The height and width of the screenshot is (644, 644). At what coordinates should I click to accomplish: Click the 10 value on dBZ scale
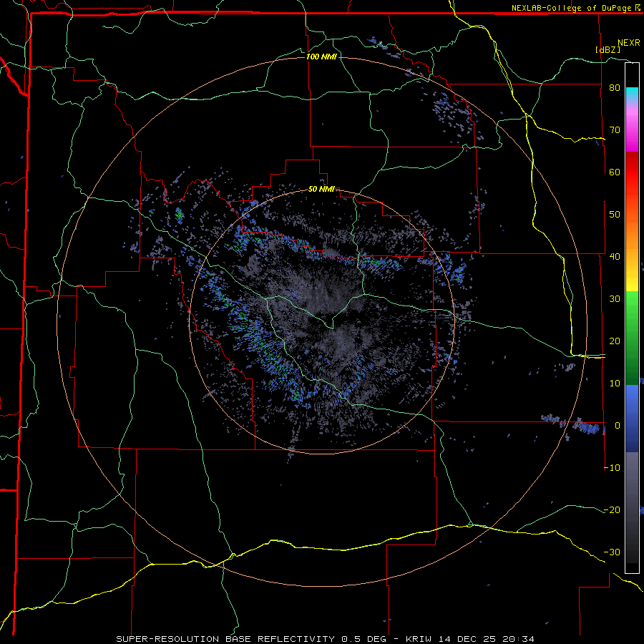pyautogui.click(x=615, y=384)
